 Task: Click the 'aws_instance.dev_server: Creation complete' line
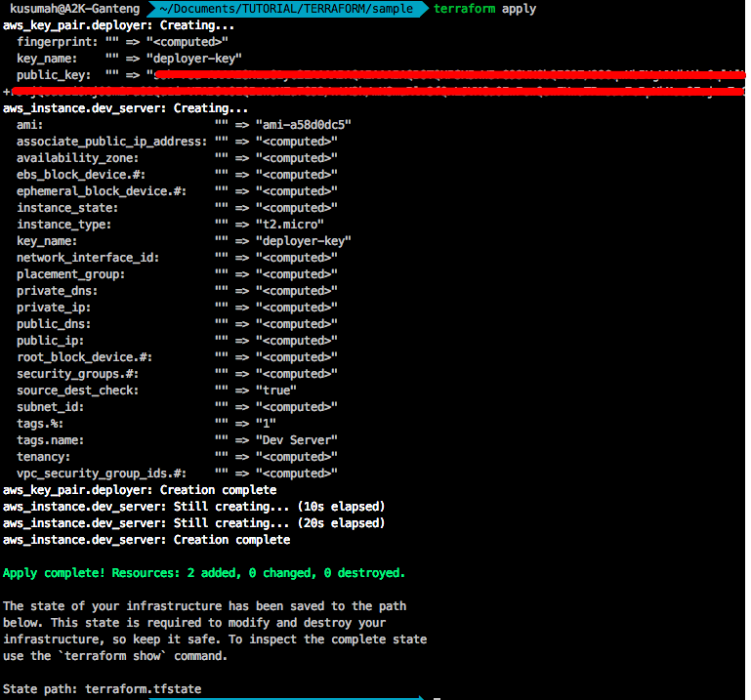click(x=146, y=540)
